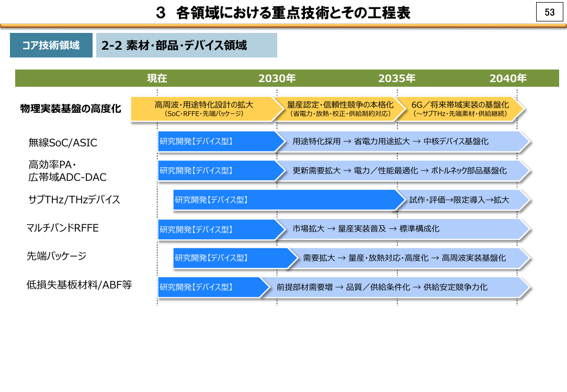Click the '現在' timeline header
The height and width of the screenshot is (392, 567).
point(157,78)
